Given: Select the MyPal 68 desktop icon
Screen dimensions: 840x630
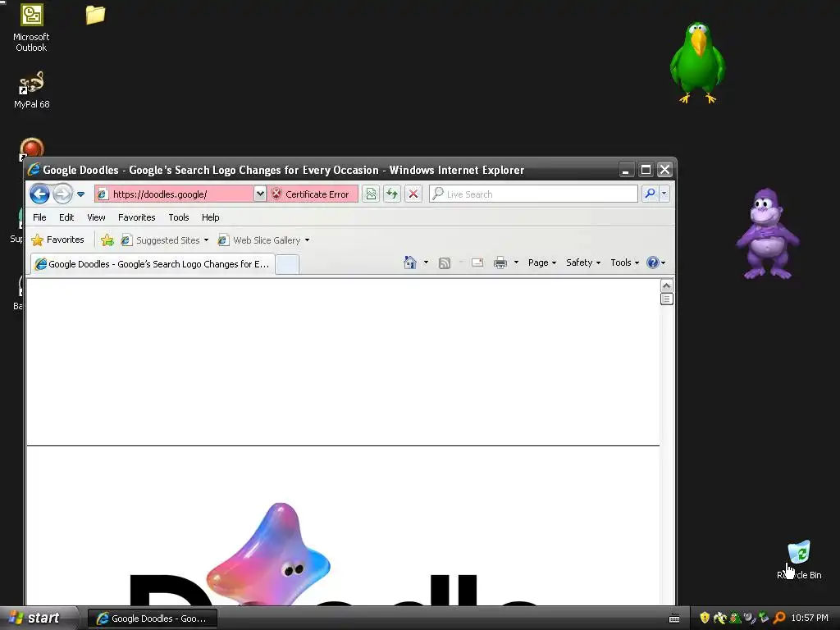Looking at the screenshot, I should point(32,90).
